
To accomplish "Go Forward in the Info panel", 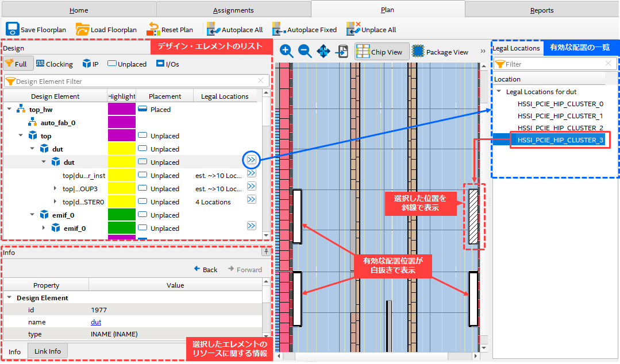I will 245,269.
